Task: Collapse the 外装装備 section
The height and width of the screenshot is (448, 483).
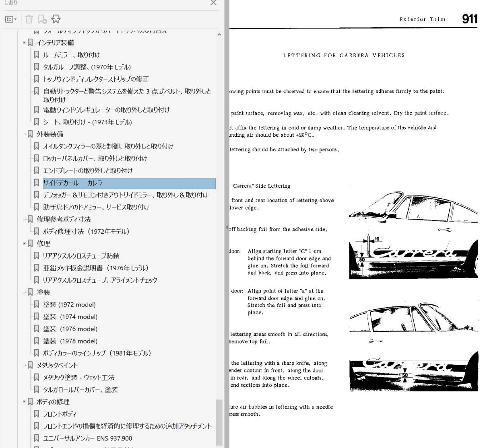Action: [x=24, y=134]
